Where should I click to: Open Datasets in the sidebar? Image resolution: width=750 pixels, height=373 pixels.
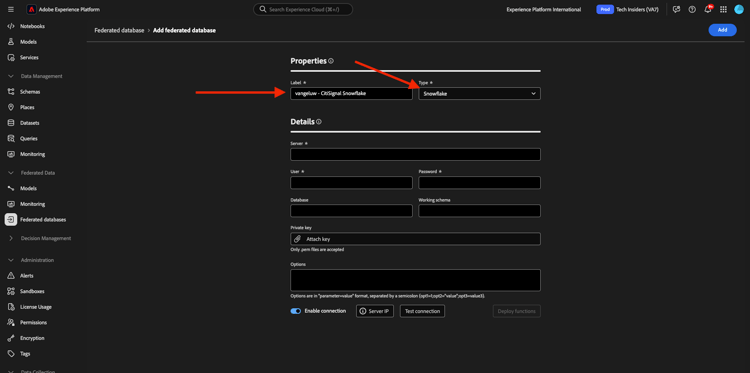click(x=29, y=123)
